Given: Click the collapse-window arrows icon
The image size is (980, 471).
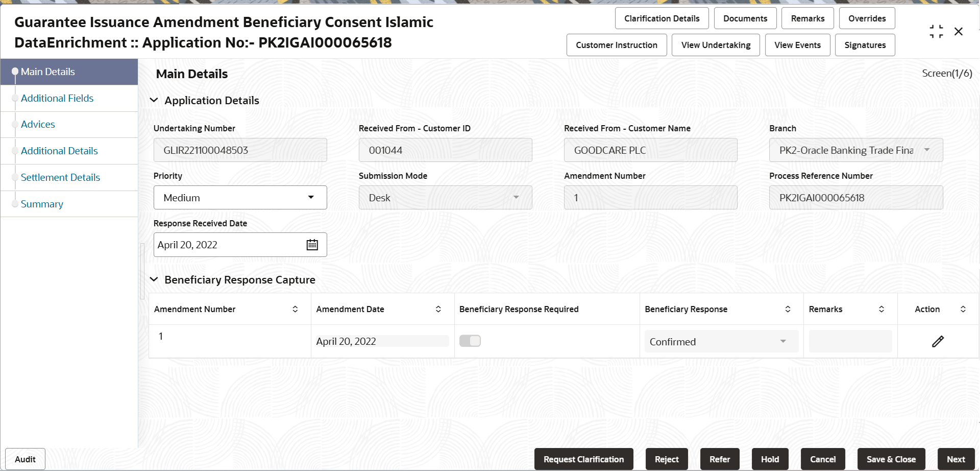Looking at the screenshot, I should tap(936, 32).
